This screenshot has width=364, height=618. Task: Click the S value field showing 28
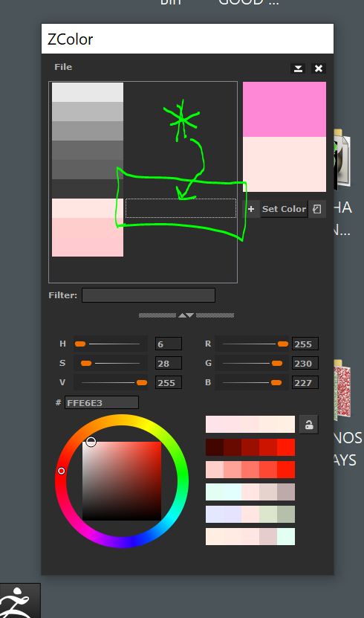[x=169, y=363]
